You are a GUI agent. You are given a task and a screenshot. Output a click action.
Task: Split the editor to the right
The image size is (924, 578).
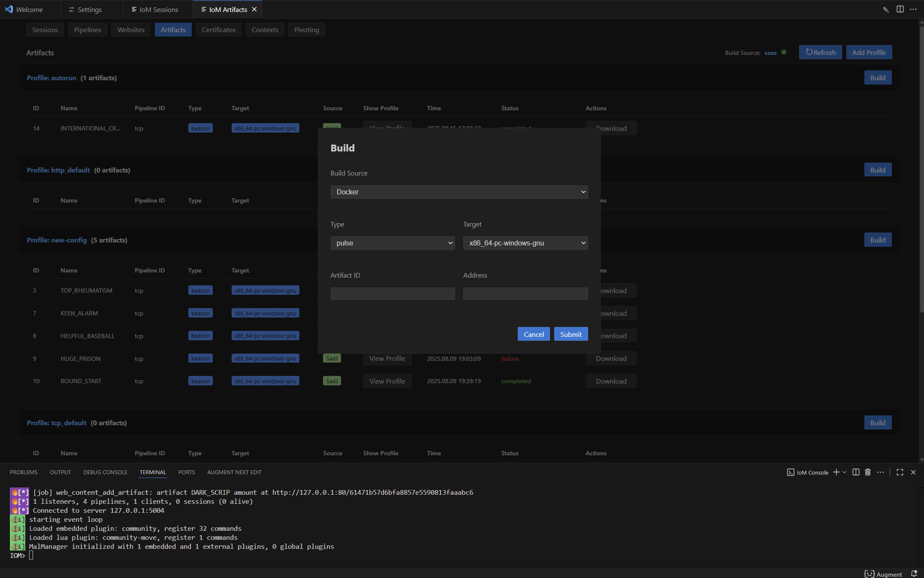900,9
